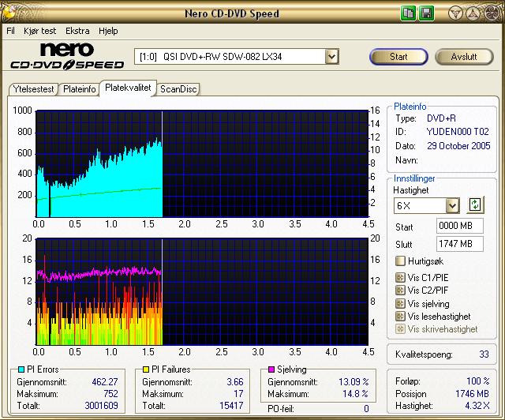Click the refresh speed icon next to 6X

pyautogui.click(x=475, y=204)
